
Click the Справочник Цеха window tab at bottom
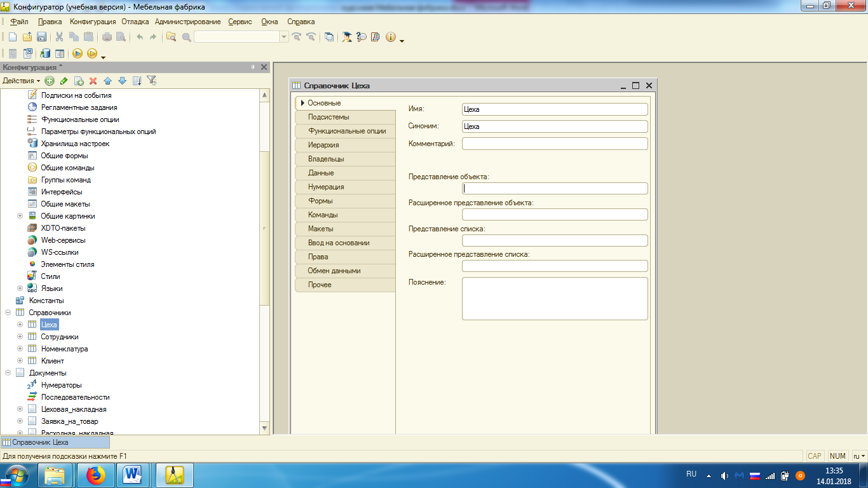pyautogui.click(x=55, y=442)
